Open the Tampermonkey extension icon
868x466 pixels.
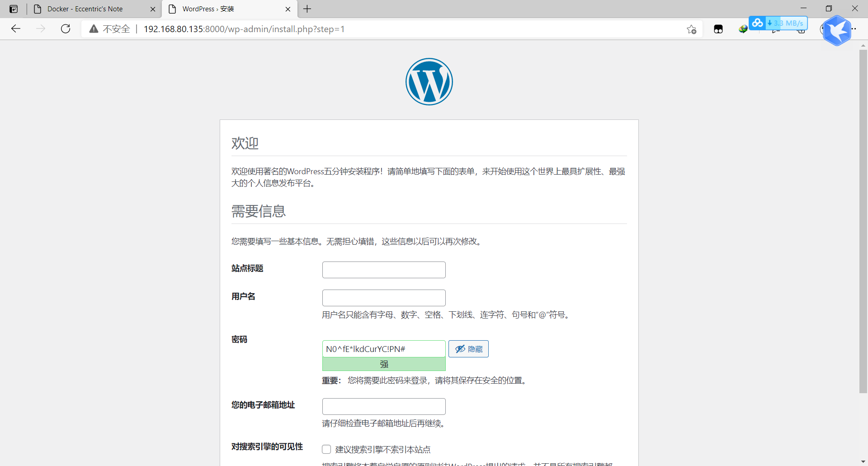click(718, 29)
